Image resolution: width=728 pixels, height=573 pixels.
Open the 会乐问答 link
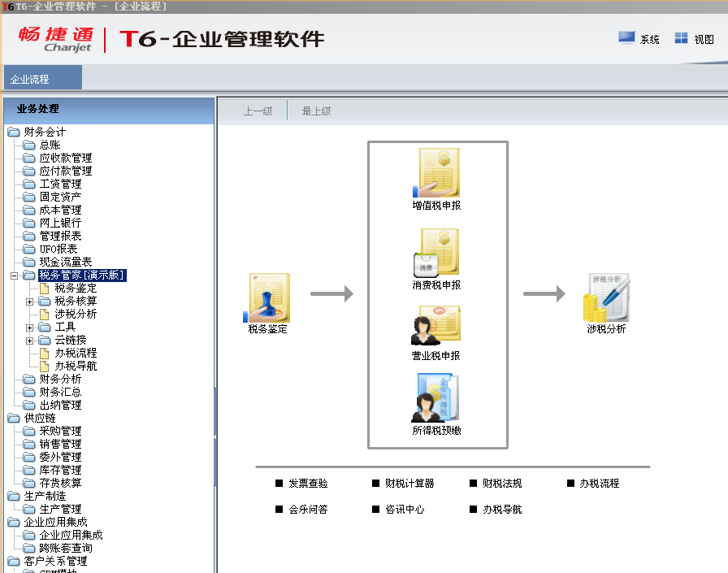[308, 510]
